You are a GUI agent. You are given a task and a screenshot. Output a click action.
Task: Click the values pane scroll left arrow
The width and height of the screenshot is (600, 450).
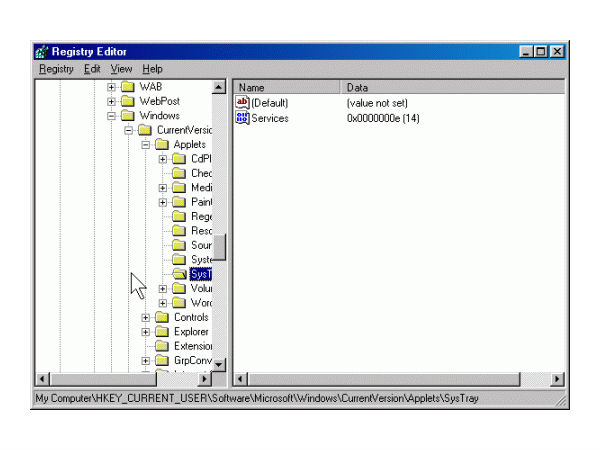(240, 379)
